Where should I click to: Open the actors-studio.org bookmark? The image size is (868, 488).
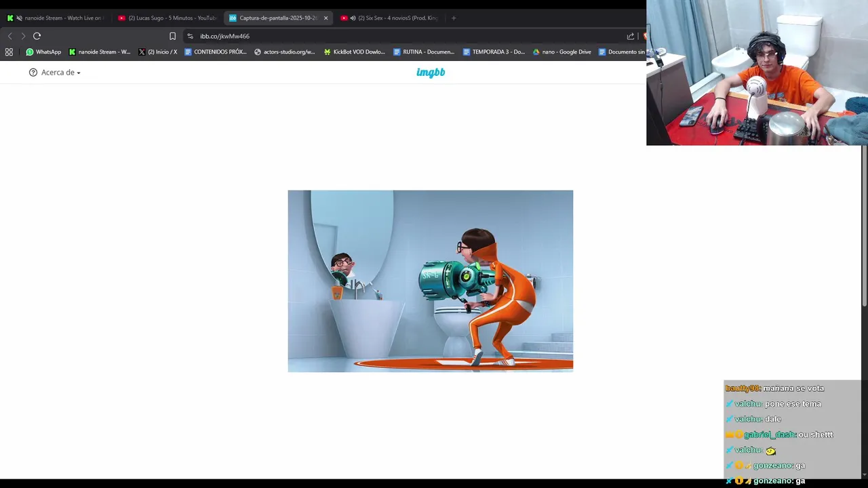click(285, 52)
